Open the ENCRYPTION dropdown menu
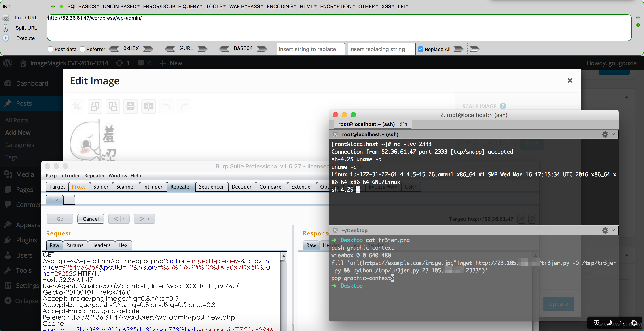 337,6
